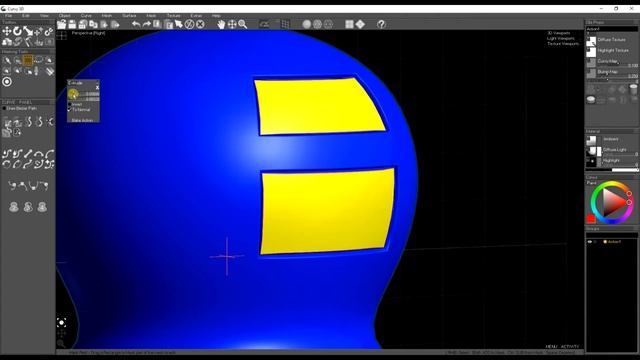Click the red current color swatch
This screenshot has height=360, width=640.
tap(591, 219)
